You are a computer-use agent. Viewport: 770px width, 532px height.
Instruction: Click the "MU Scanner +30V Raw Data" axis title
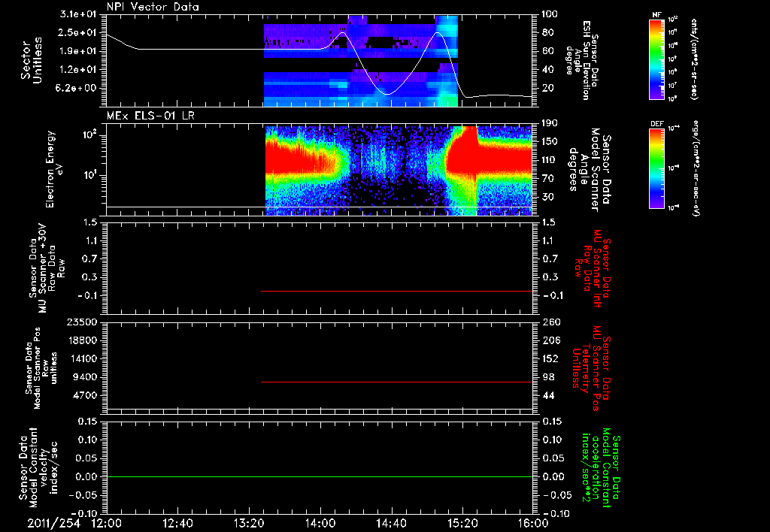point(47,268)
